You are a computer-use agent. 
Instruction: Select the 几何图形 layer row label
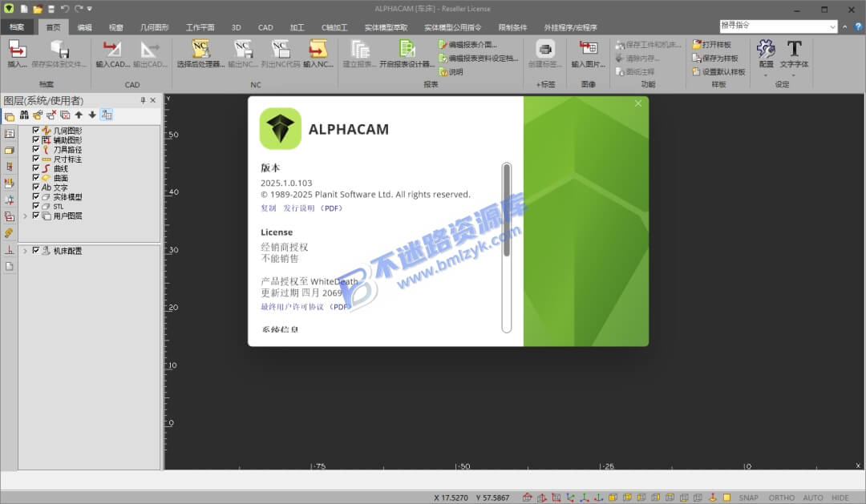coord(67,131)
